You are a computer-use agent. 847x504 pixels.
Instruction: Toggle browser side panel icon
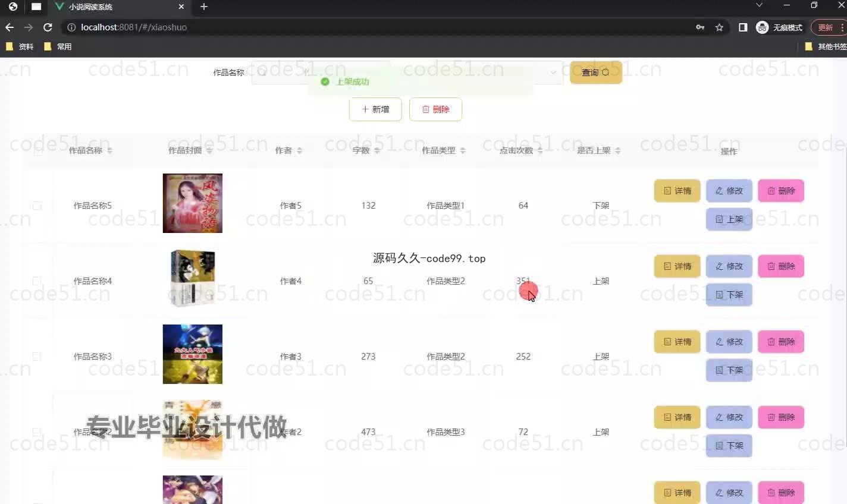click(x=743, y=27)
